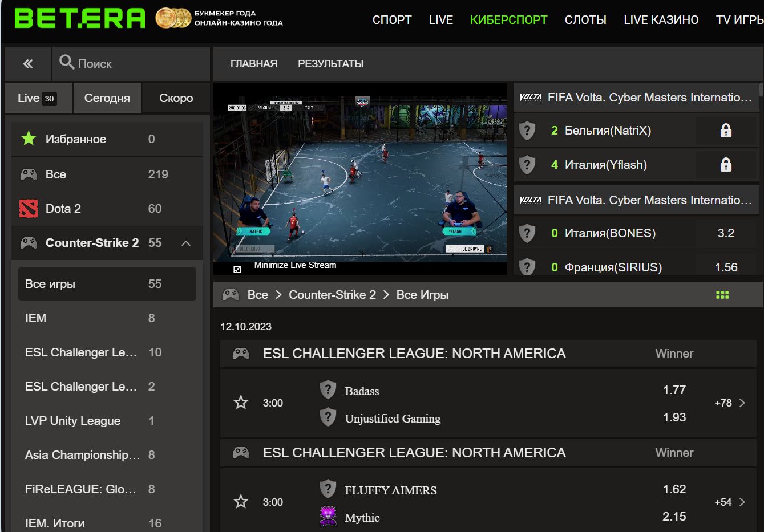This screenshot has width=764, height=532.
Task: Select ESL Challenger League with 2 matches
Action: coord(107,387)
